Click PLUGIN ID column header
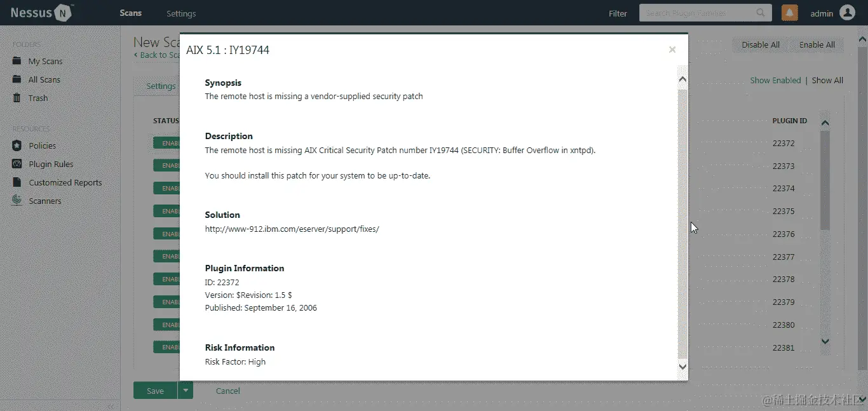 [790, 121]
